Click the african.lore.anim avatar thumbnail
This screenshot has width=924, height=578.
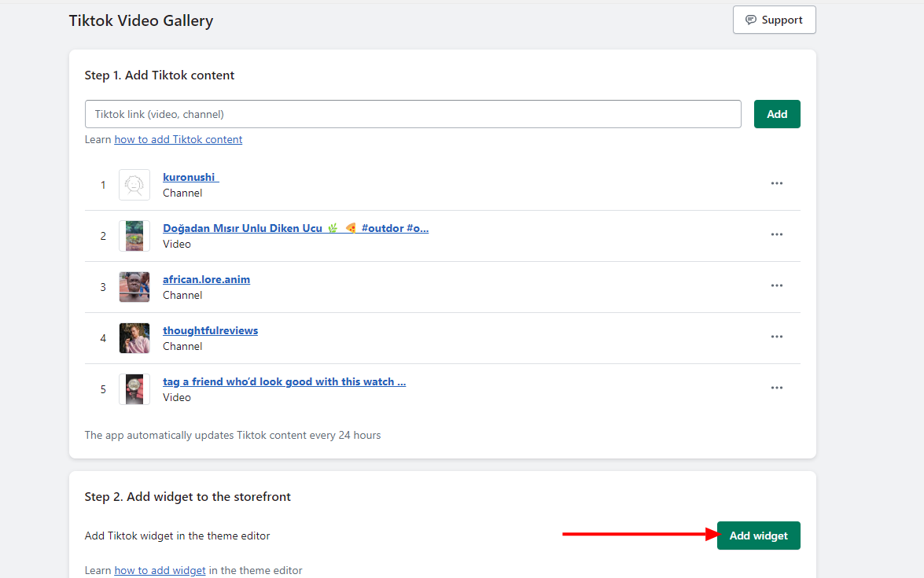pyautogui.click(x=134, y=287)
